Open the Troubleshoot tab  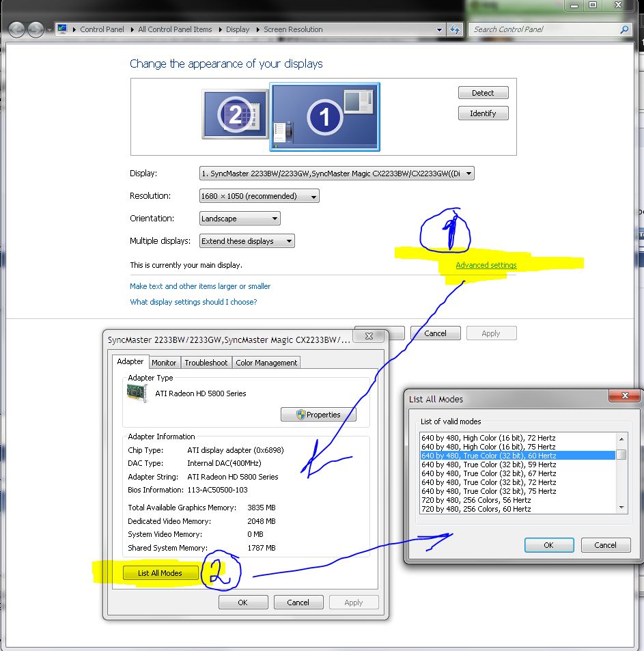click(206, 363)
